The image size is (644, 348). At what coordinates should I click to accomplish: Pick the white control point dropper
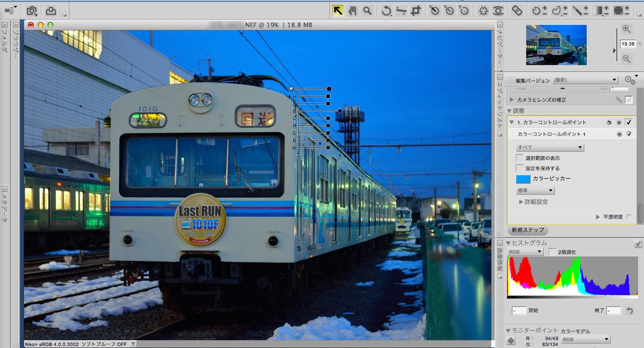[x=464, y=10]
